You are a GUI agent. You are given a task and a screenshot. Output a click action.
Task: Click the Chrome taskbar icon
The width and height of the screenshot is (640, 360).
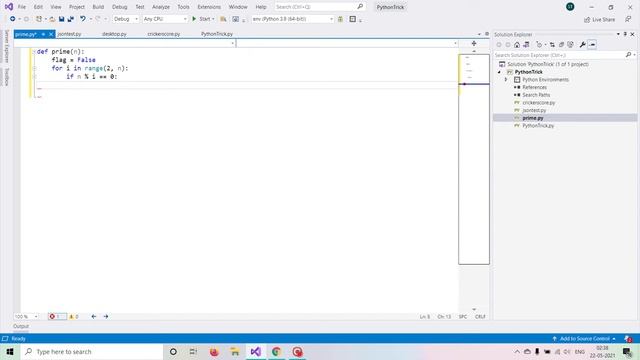(276, 351)
